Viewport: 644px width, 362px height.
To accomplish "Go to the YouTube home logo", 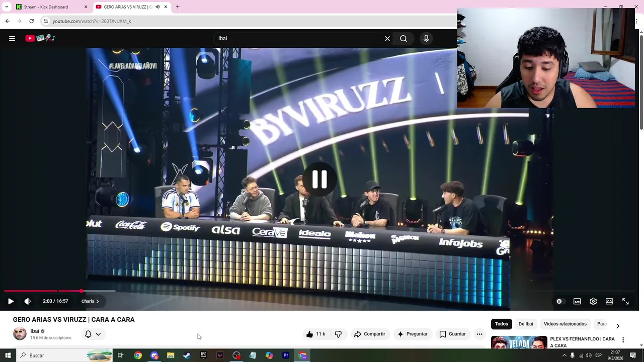I will point(40,38).
